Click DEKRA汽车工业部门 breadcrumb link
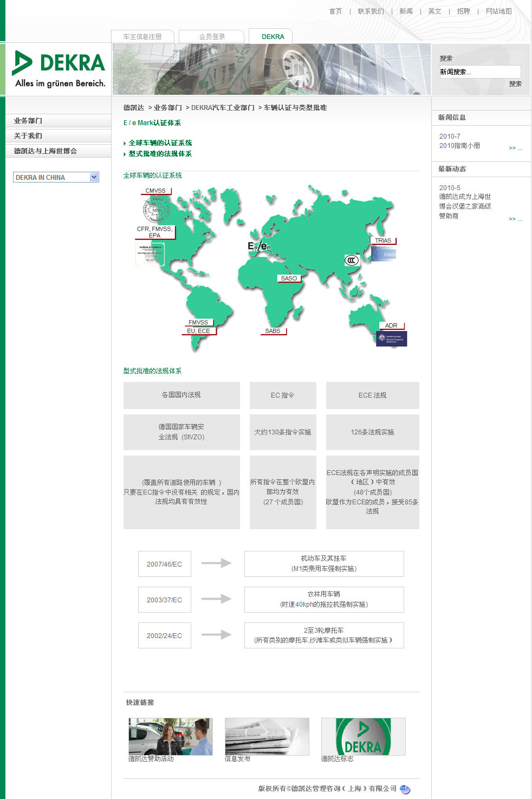Screen dimensions: 532x799 coord(223,108)
